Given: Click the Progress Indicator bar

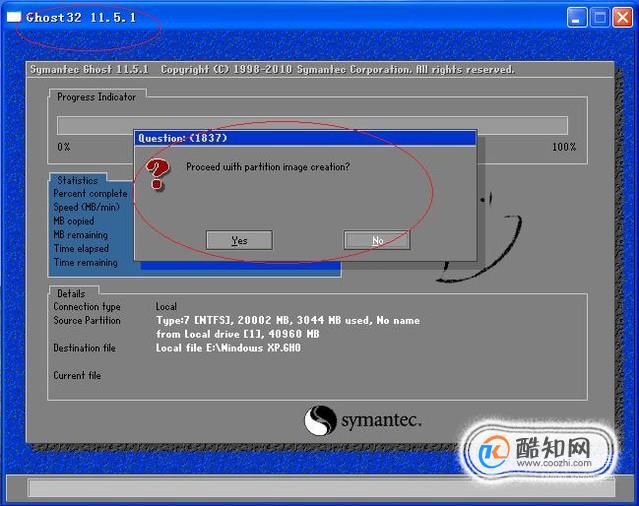Looking at the screenshot, I should [312, 125].
